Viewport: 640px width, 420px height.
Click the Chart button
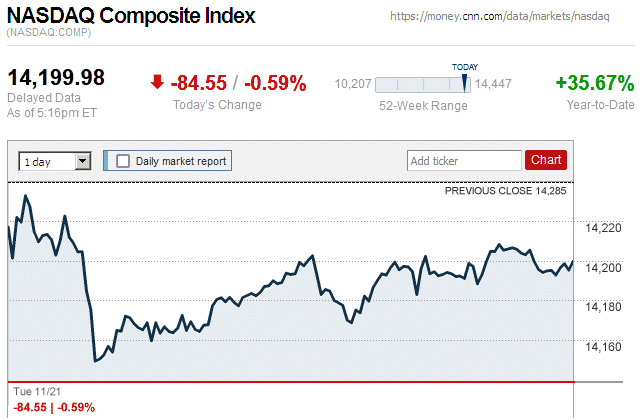(x=546, y=160)
